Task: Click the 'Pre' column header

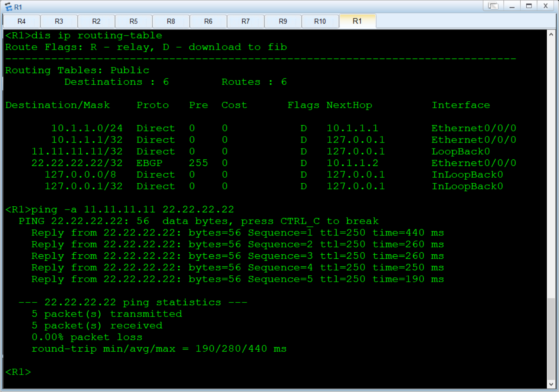Action: [x=199, y=105]
